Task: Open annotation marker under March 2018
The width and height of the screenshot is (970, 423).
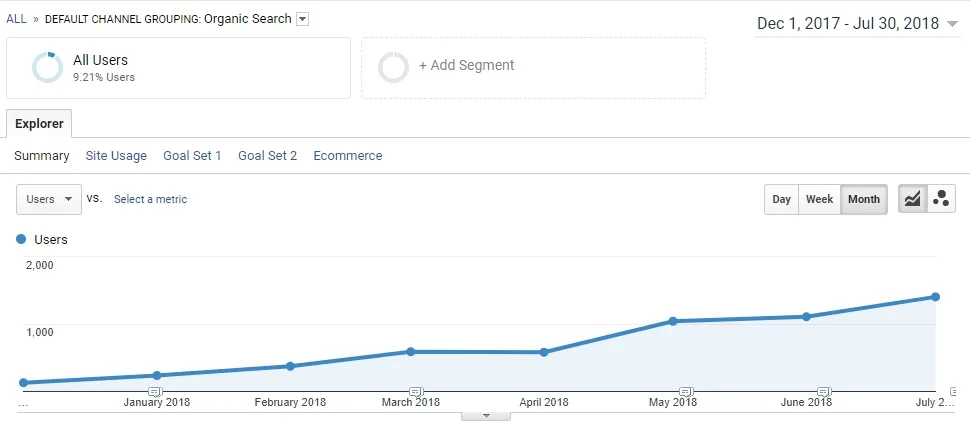Action: tap(416, 391)
